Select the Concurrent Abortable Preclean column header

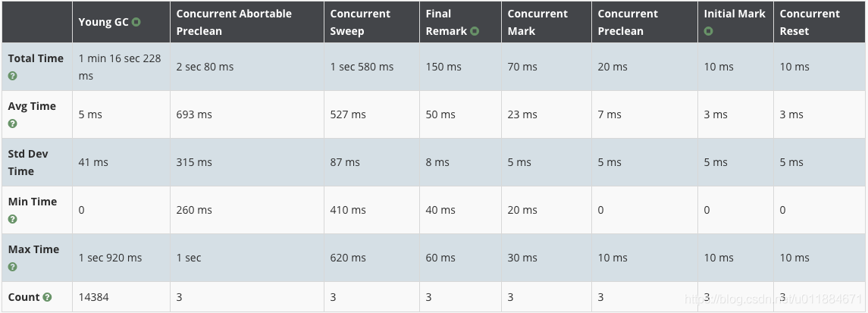(247, 22)
